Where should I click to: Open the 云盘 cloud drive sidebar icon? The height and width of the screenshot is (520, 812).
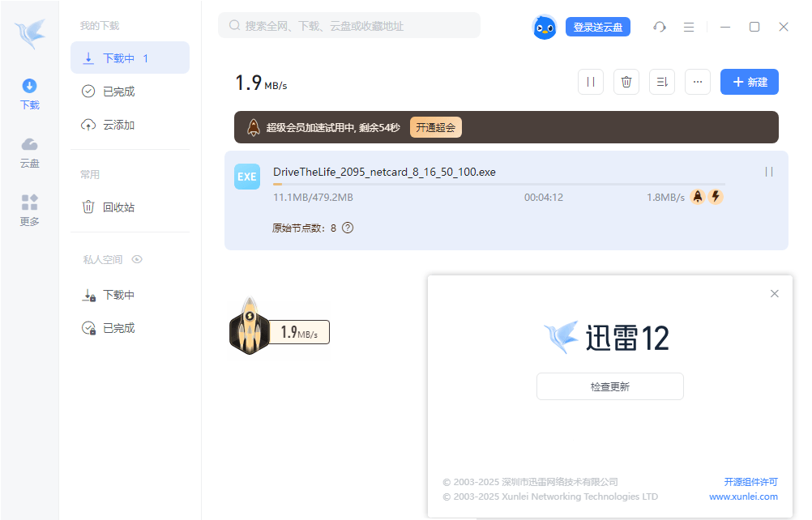coord(29,151)
